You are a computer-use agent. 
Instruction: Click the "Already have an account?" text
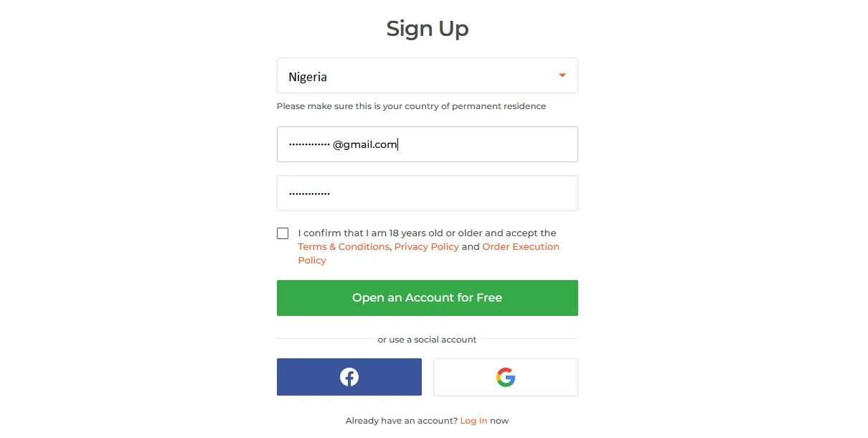401,421
